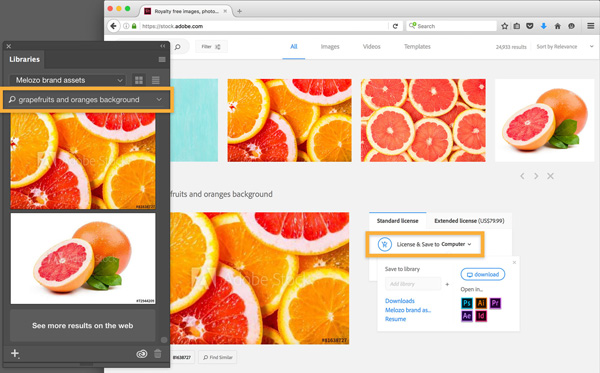Open in Illustrator via Ai icon

481,303
